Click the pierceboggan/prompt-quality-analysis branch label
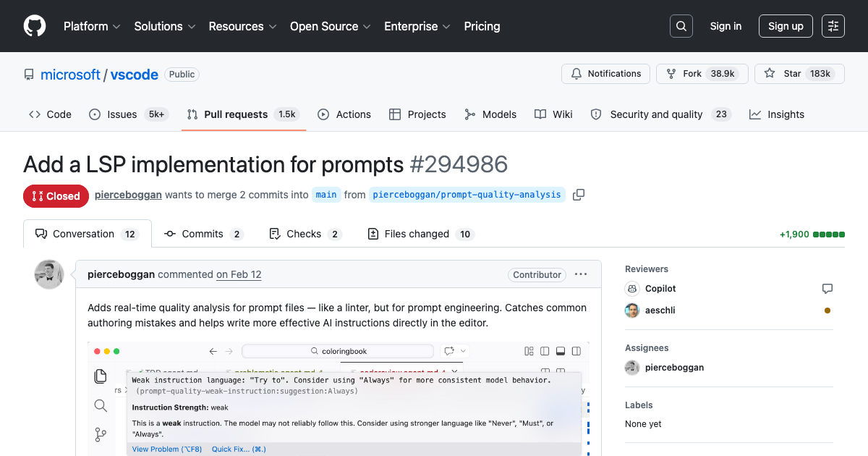868x456 pixels. [x=467, y=195]
